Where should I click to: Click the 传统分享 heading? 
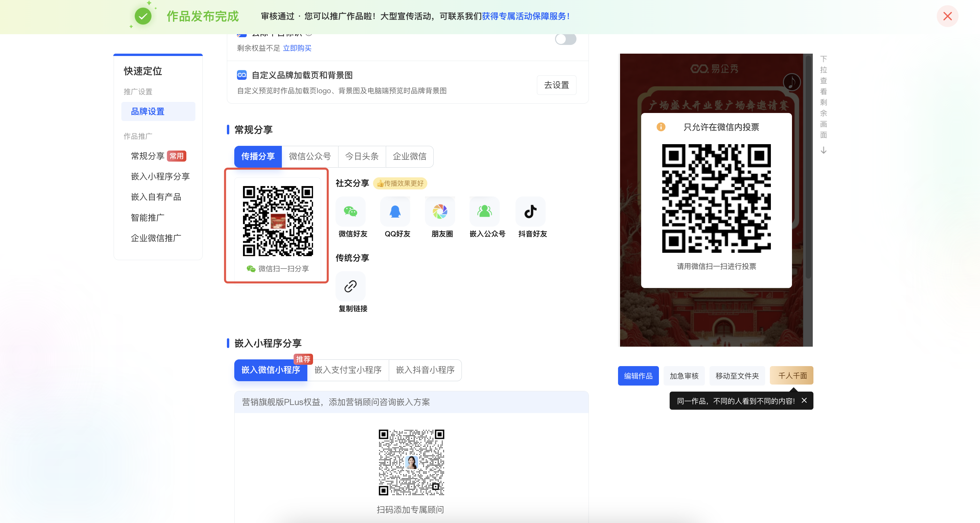click(x=352, y=258)
